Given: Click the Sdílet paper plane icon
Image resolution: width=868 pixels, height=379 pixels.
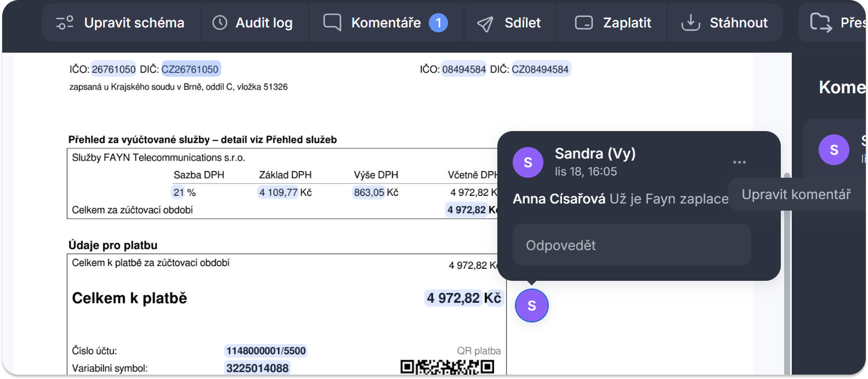Looking at the screenshot, I should coord(485,24).
